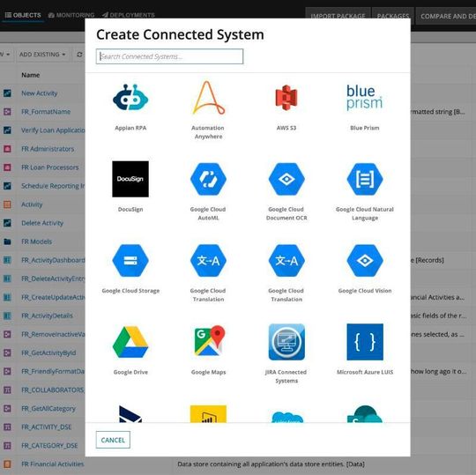Open the Delete Activity object link
Viewport: 476px width, 475px height.
point(42,223)
